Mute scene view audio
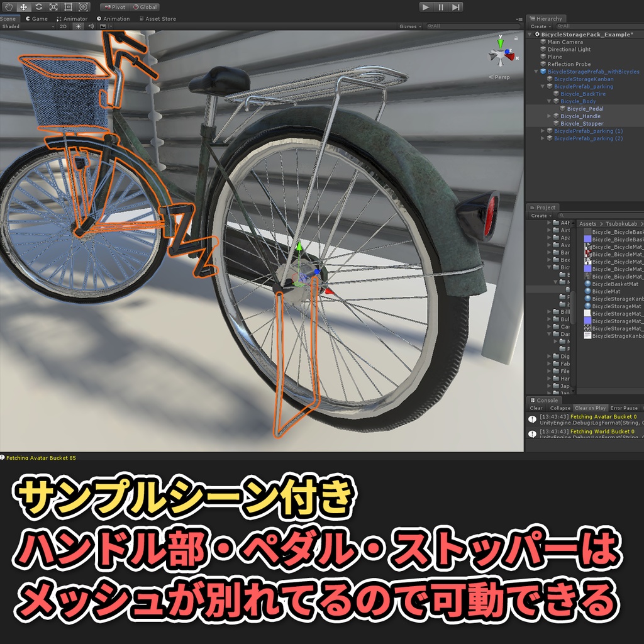644x644 pixels. tap(90, 27)
